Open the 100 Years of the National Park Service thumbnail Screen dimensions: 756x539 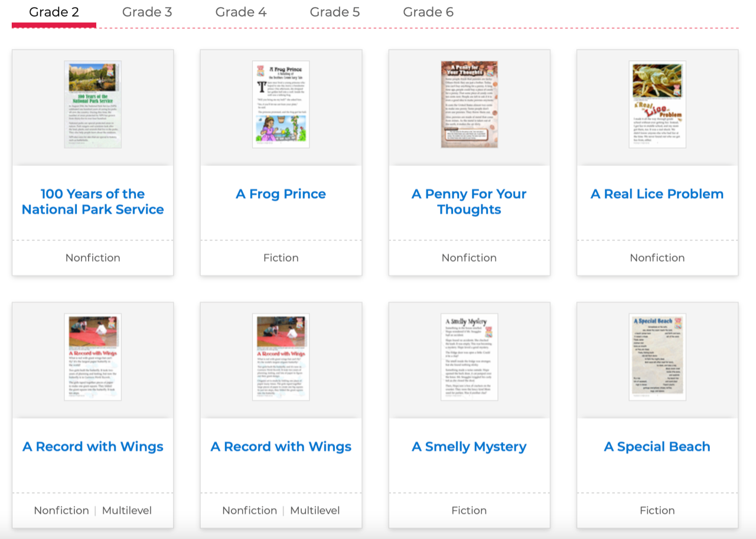pos(93,104)
